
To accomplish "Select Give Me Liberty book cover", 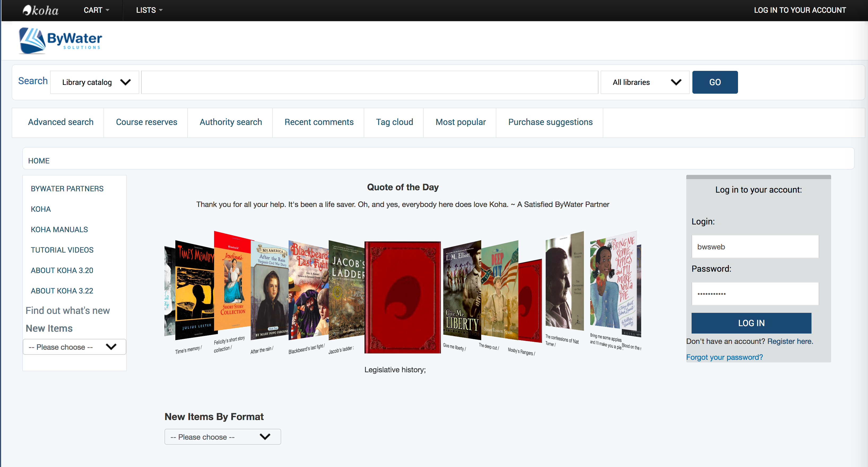I will pyautogui.click(x=462, y=291).
